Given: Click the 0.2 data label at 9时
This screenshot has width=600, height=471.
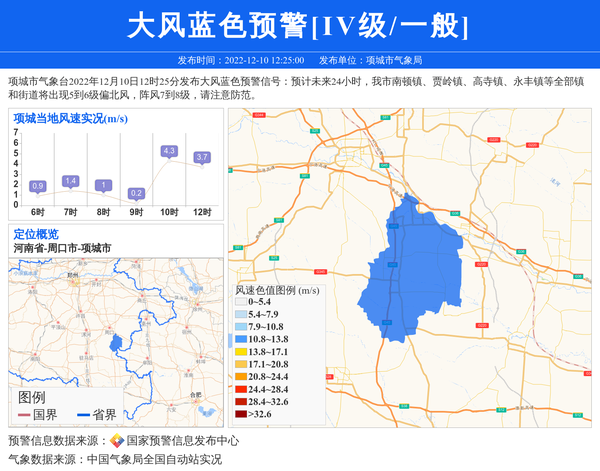Looking at the screenshot, I should pos(136,193).
